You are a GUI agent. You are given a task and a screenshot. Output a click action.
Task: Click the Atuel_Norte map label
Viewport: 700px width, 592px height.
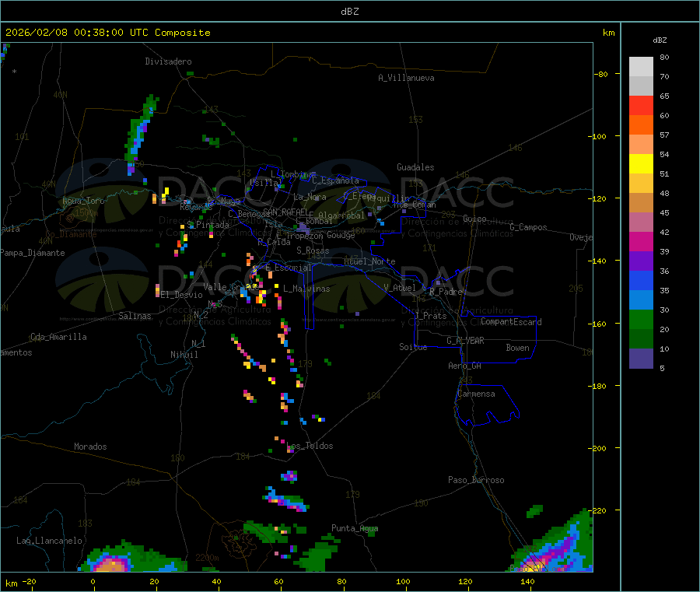click(x=369, y=261)
